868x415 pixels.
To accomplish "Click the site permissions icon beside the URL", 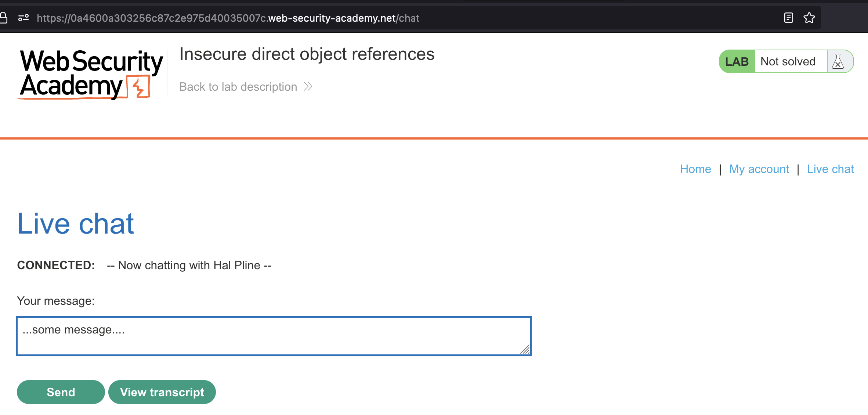I will pos(23,18).
